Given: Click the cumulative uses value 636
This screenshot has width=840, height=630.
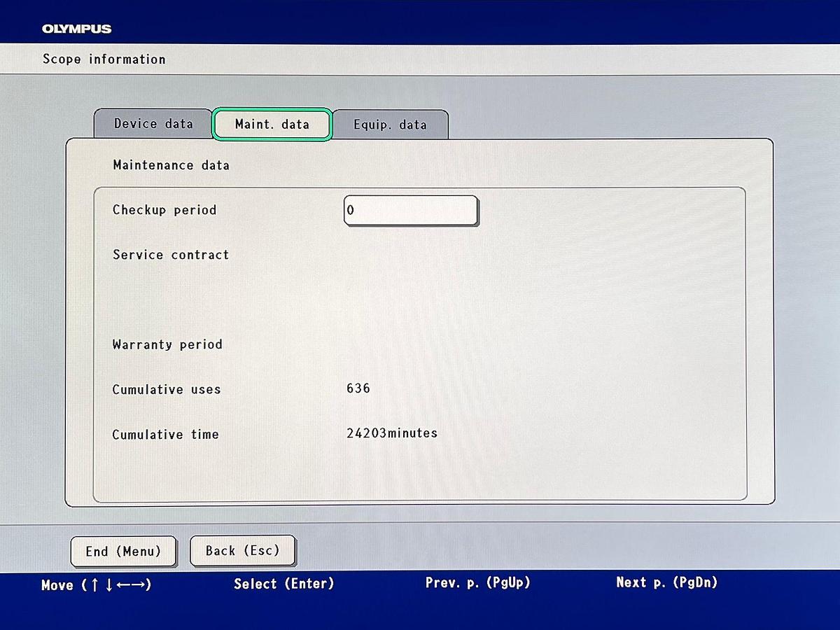Looking at the screenshot, I should tap(358, 388).
